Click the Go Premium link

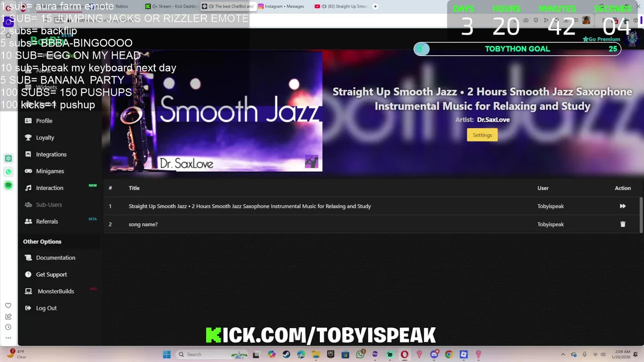(601, 39)
